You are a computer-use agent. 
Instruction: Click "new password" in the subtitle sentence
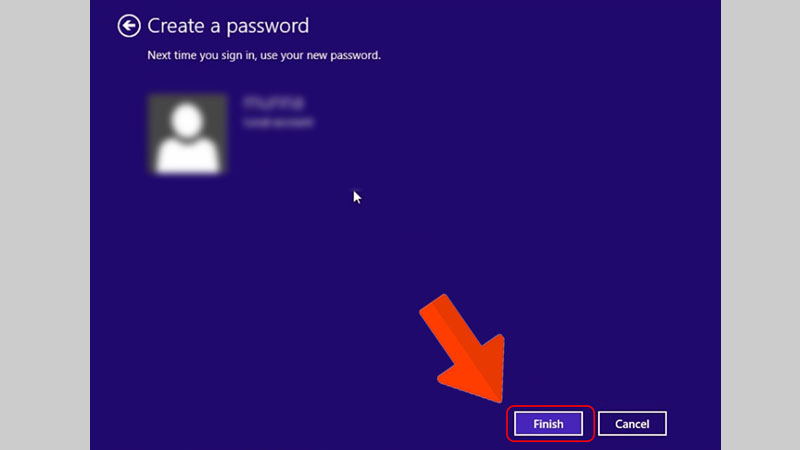[343, 55]
